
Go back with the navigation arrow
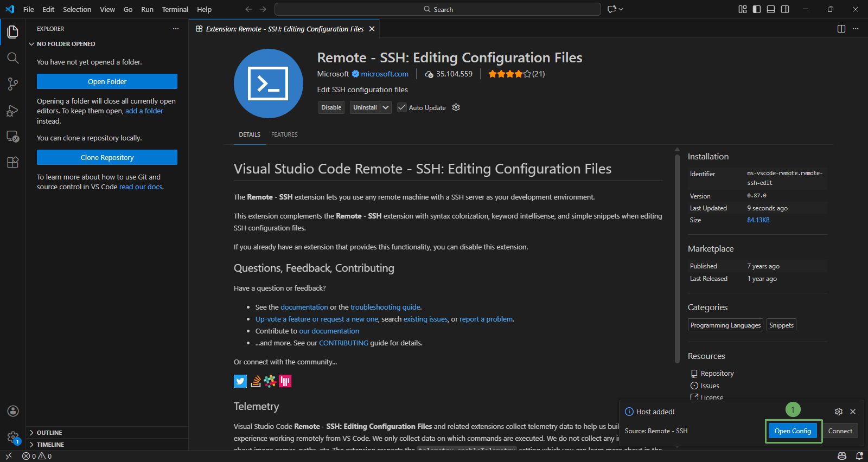coord(248,9)
